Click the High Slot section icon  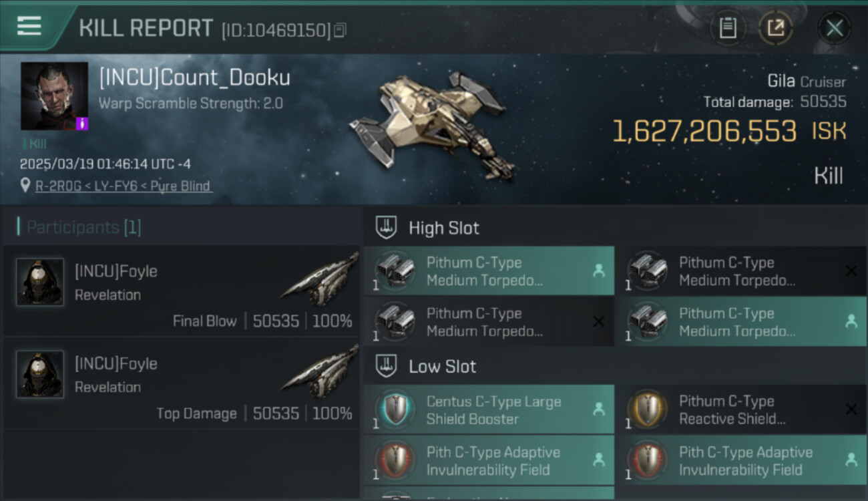(387, 228)
